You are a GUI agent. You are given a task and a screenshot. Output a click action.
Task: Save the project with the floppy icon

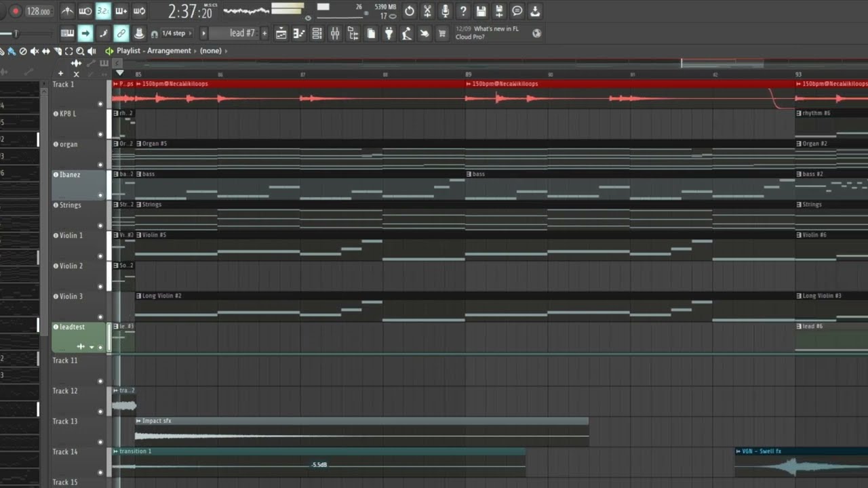point(481,11)
